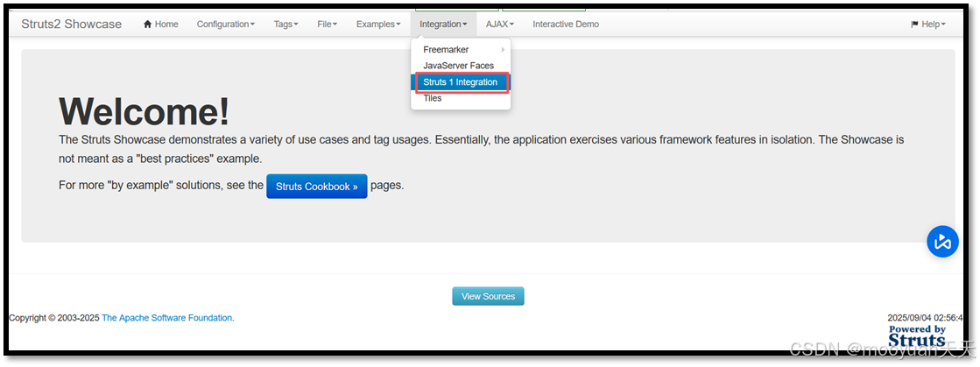
Task: Click the 2025/09/04 timestamp text
Action: [x=925, y=318]
